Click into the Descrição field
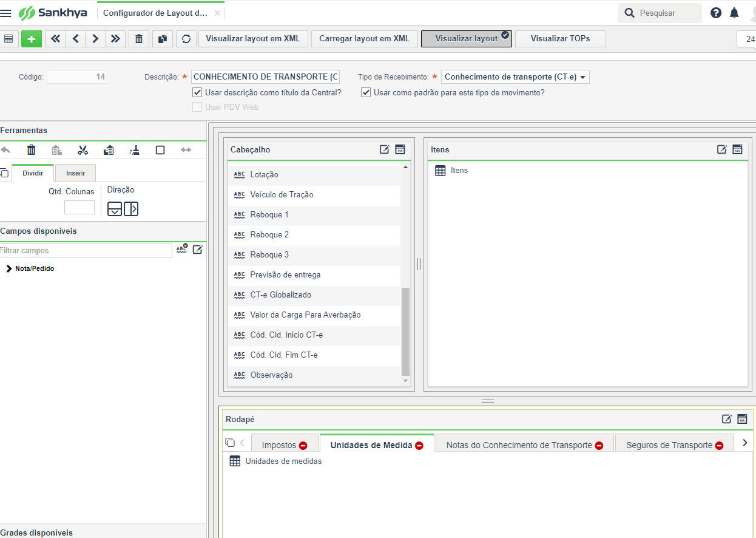This screenshot has height=538, width=756. click(265, 77)
